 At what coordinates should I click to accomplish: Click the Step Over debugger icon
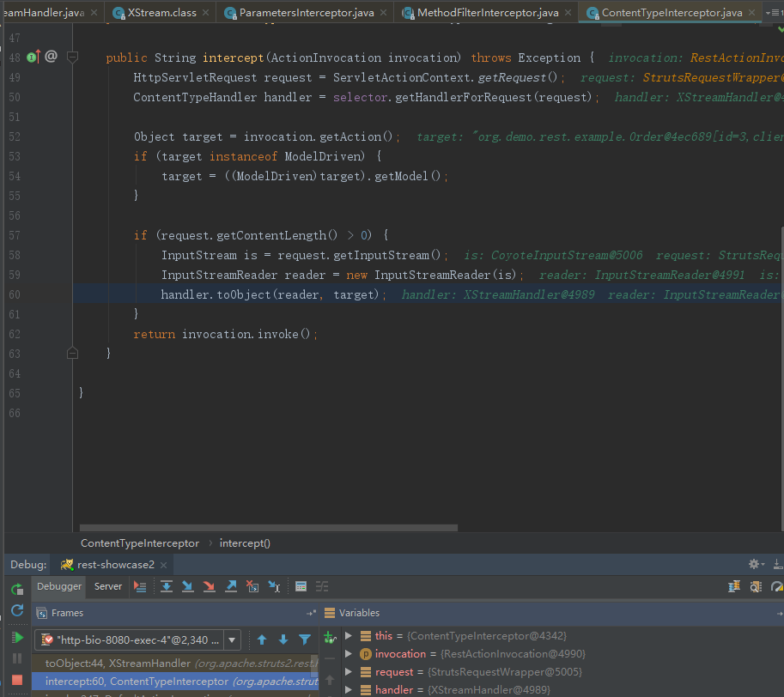pyautogui.click(x=167, y=586)
